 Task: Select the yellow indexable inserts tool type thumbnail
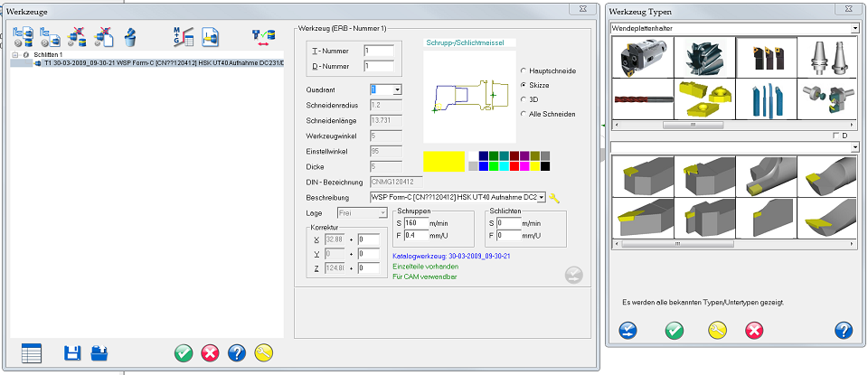click(704, 99)
